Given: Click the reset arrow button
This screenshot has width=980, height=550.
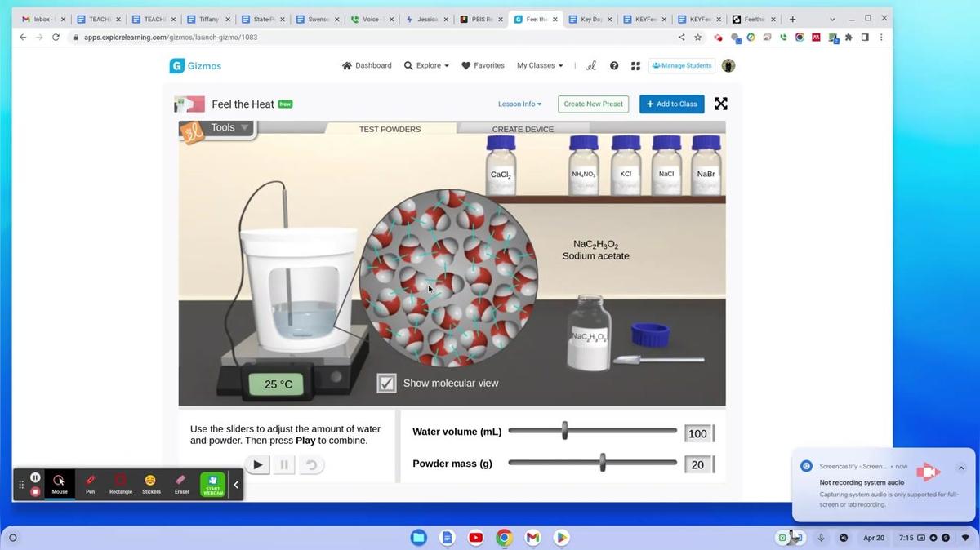Looking at the screenshot, I should click(310, 465).
